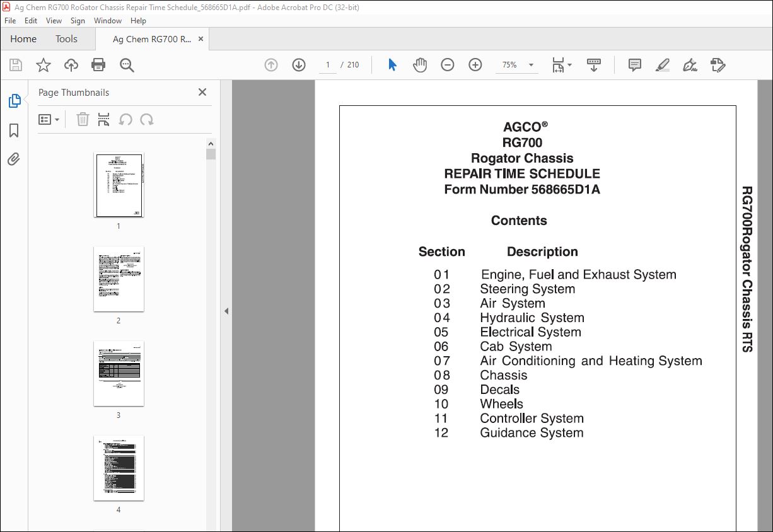The width and height of the screenshot is (773, 532).
Task: Open the Help menu
Action: point(138,21)
